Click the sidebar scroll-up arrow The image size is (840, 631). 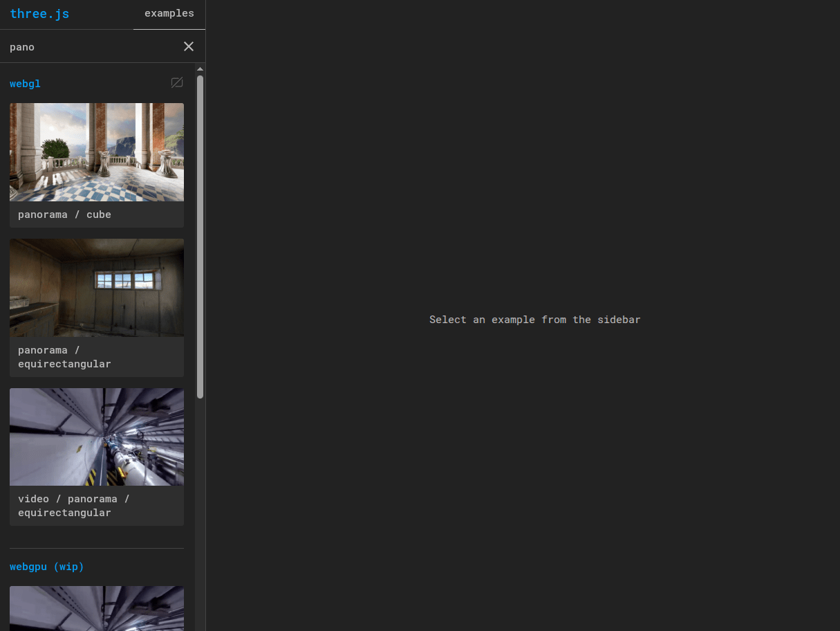click(200, 69)
